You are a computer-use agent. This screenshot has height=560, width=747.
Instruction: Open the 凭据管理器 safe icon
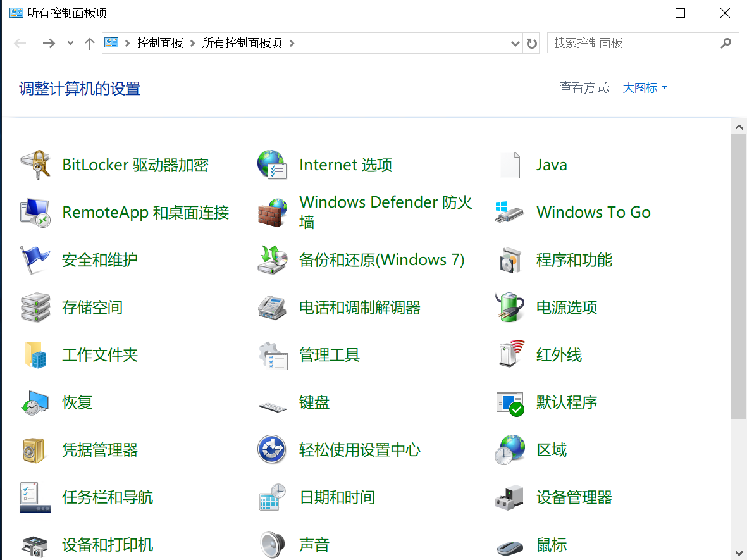tap(34, 450)
